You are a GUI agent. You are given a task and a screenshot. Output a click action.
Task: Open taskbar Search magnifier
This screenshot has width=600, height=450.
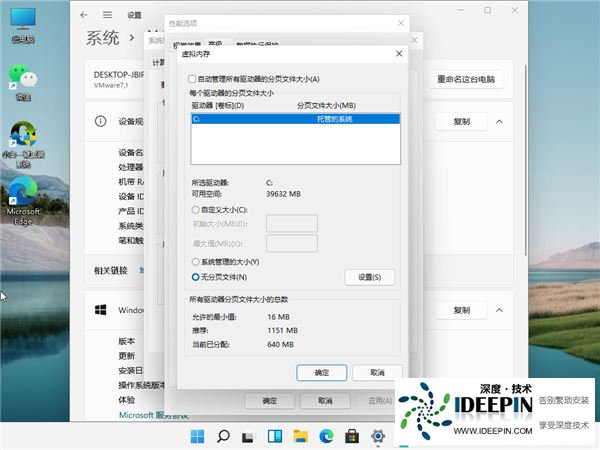point(223,436)
